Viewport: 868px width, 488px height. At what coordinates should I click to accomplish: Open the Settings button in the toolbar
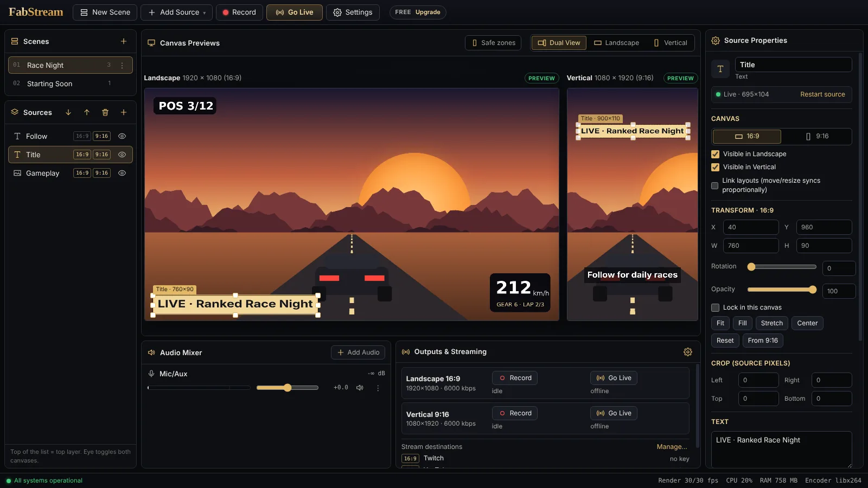point(353,12)
